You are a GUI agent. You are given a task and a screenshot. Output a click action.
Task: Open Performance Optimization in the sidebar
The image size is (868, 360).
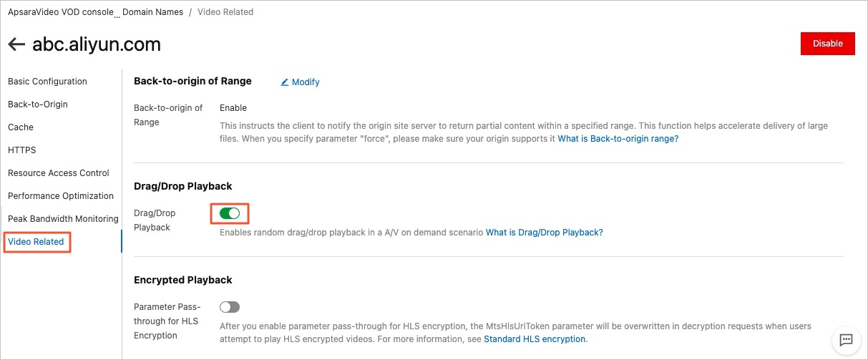61,196
